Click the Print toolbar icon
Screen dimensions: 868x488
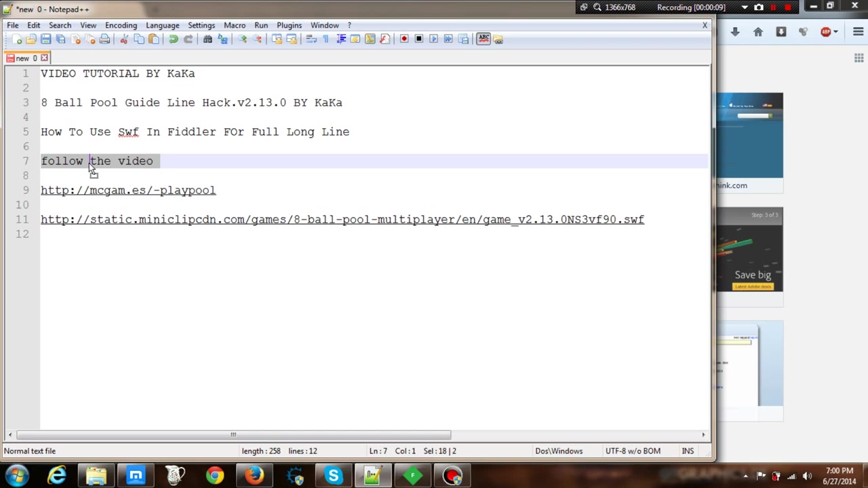click(104, 39)
